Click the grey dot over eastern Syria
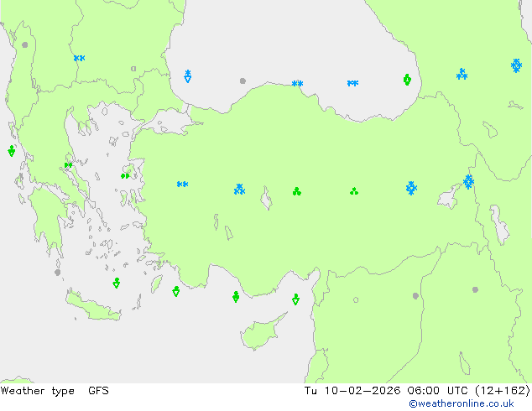This screenshot has width=532, height=411. click(415, 296)
